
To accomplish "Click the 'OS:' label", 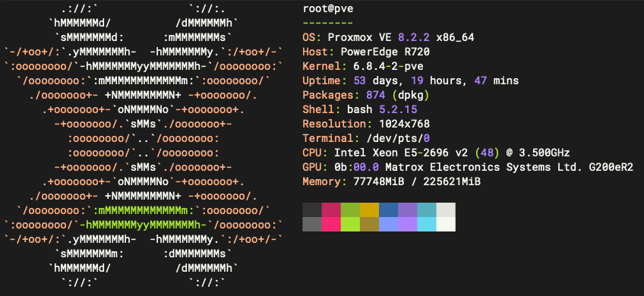I will tap(311, 37).
